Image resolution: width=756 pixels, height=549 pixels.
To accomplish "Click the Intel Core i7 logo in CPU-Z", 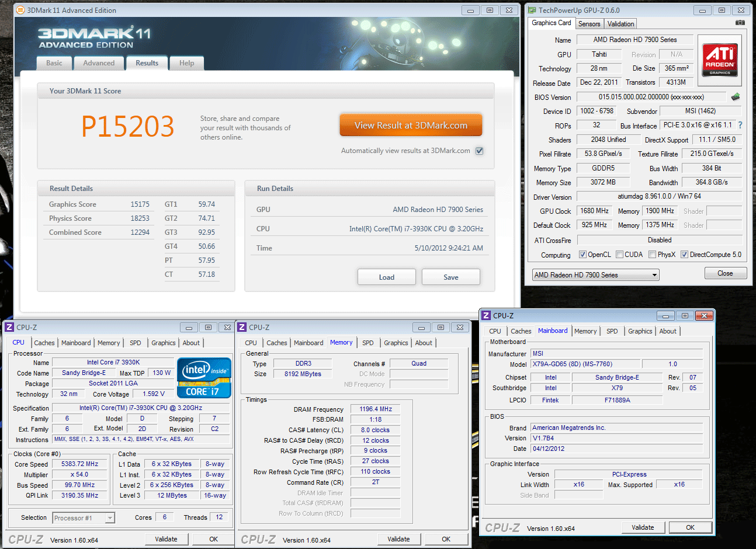I will coord(204,378).
